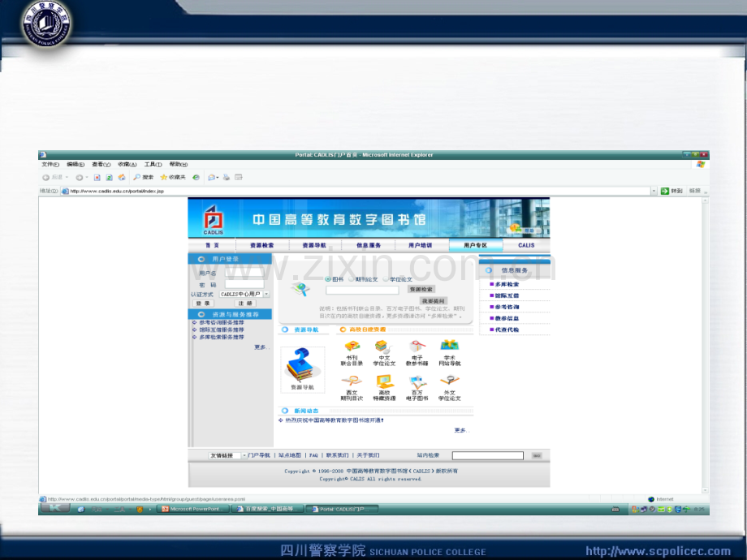Select the 期刊论文 radio button
The width and height of the screenshot is (747, 560).
(x=351, y=279)
